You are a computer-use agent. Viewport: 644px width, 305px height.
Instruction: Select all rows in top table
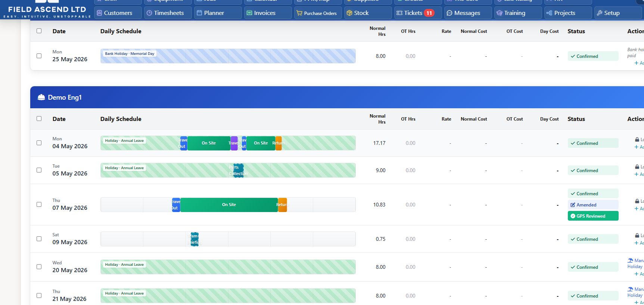coord(39,31)
